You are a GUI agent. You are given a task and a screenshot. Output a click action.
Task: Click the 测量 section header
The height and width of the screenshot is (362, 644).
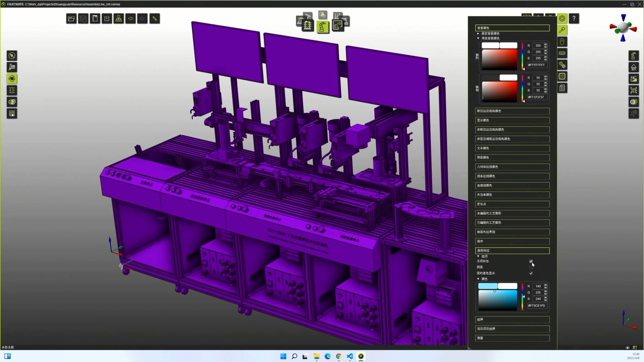(x=512, y=338)
